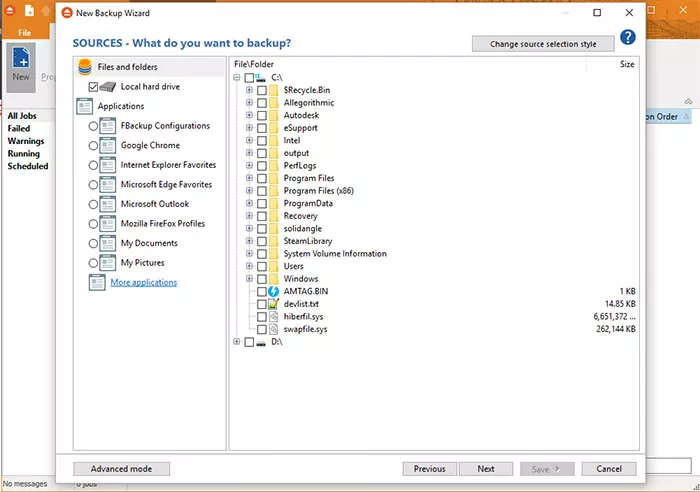
Task: Show All Jobs in the main window
Action: [22, 116]
